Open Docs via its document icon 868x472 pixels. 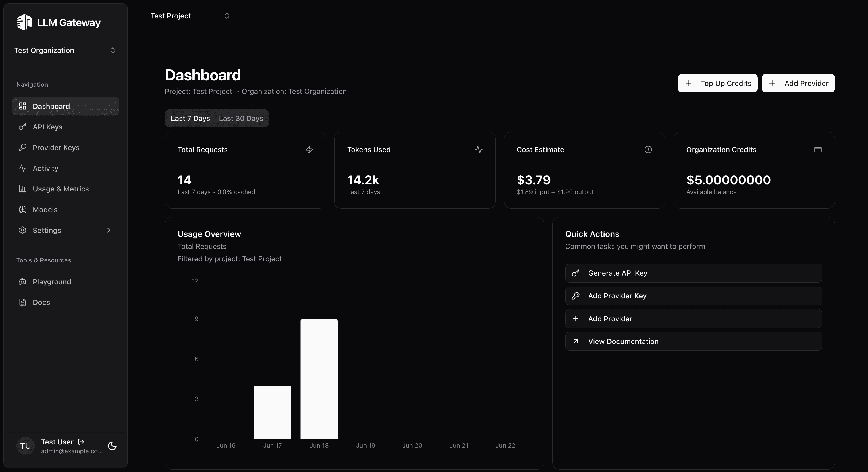[x=23, y=302]
